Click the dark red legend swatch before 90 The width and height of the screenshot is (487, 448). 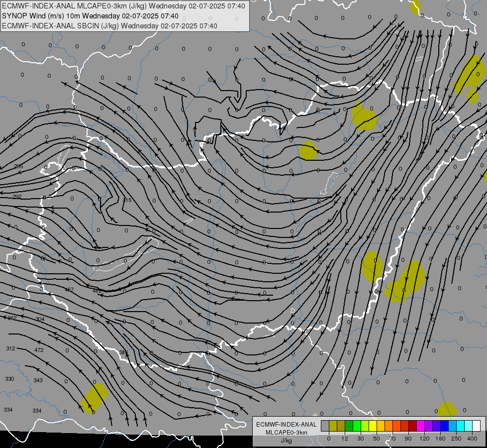point(405,426)
